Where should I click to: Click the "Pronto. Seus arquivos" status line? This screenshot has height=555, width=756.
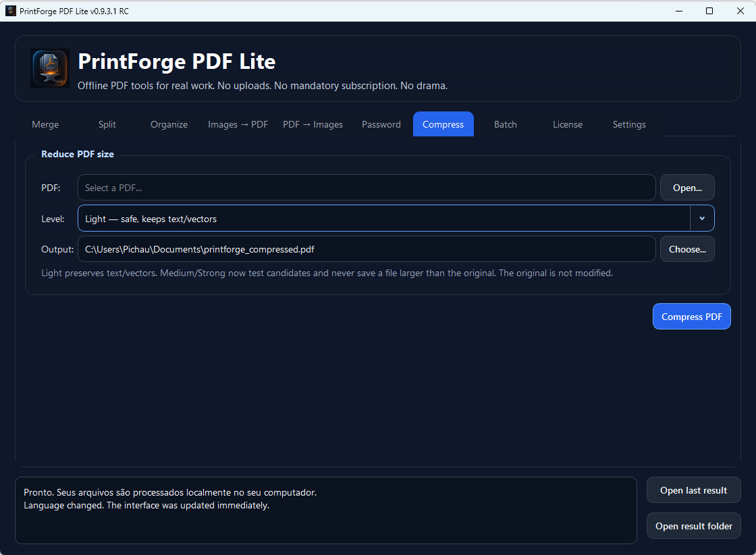point(170,492)
